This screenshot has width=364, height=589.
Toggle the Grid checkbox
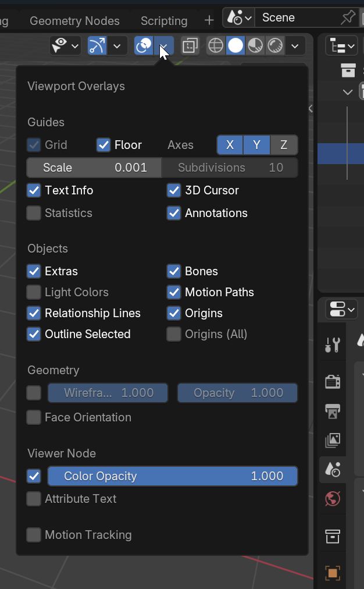click(34, 145)
